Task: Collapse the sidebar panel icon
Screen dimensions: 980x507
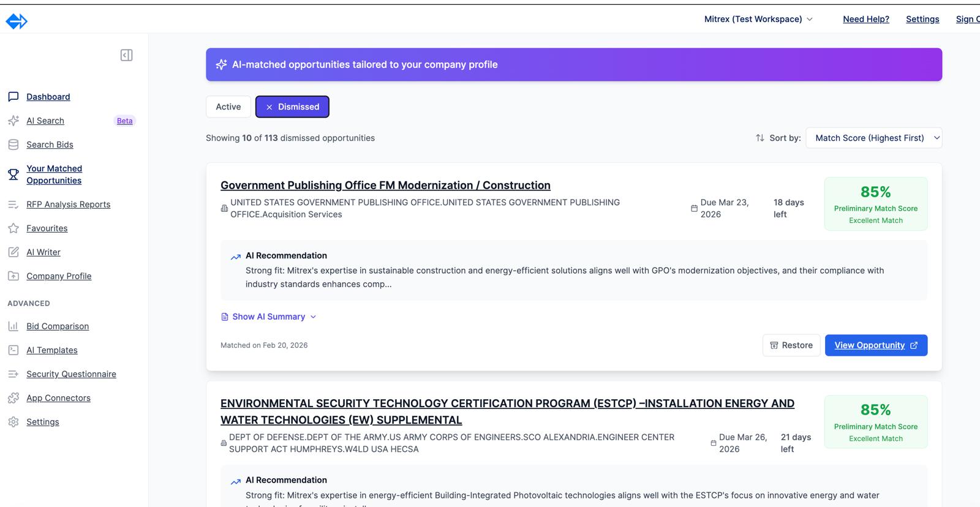Action: click(x=126, y=55)
